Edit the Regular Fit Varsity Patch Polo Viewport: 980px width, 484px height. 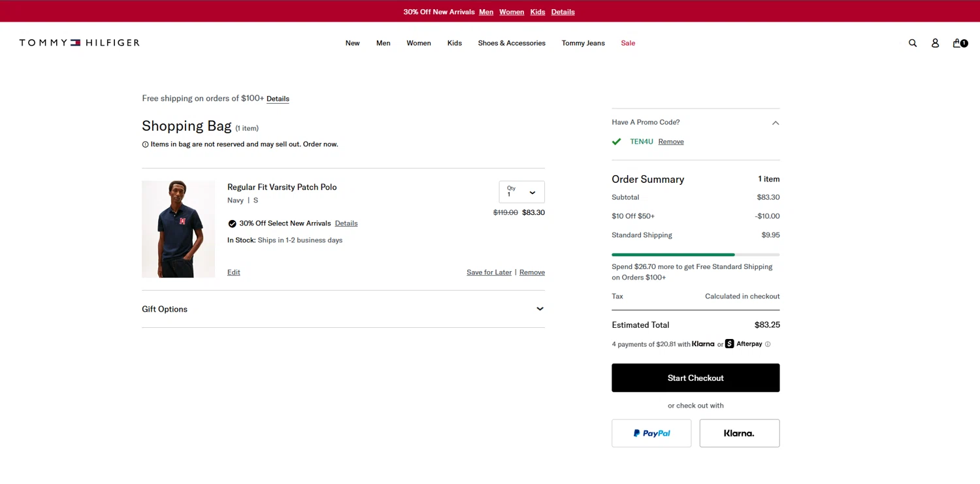click(233, 272)
